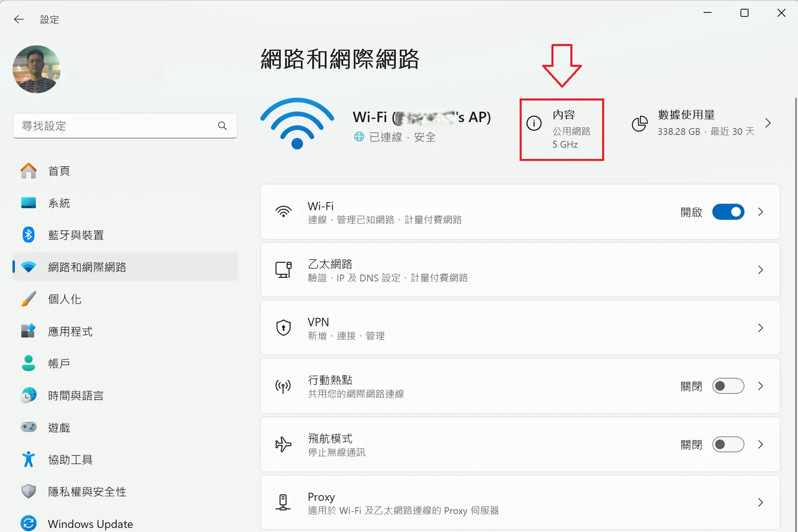Click the 應用程式 apps icon
This screenshot has height=532, width=798.
(29, 331)
